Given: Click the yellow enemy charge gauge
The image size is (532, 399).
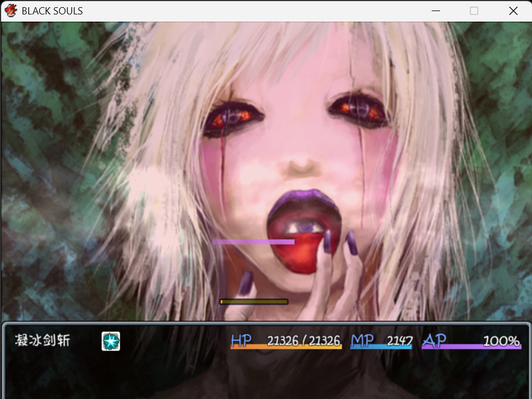Looking at the screenshot, I should (x=254, y=301).
